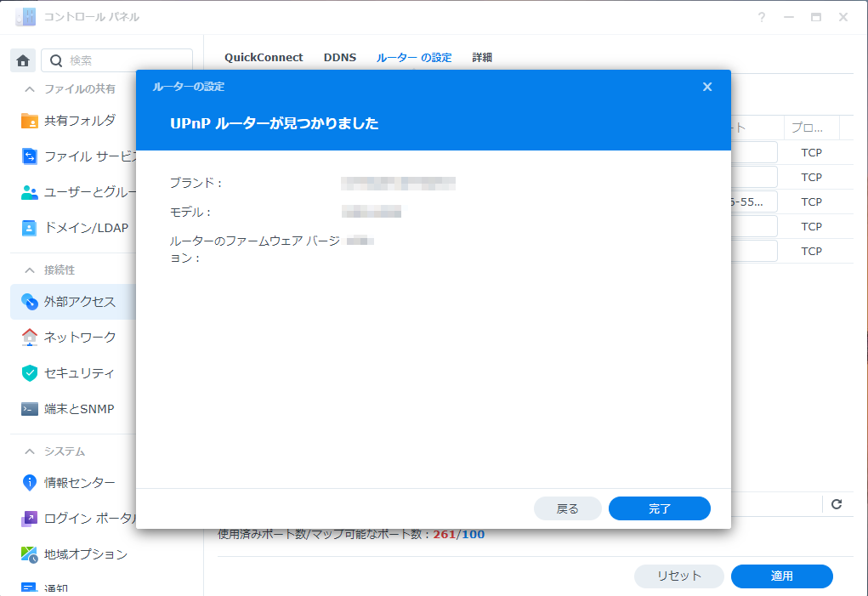
Task: Open Security (セキュリティ) shield icon
Action: [x=30, y=373]
